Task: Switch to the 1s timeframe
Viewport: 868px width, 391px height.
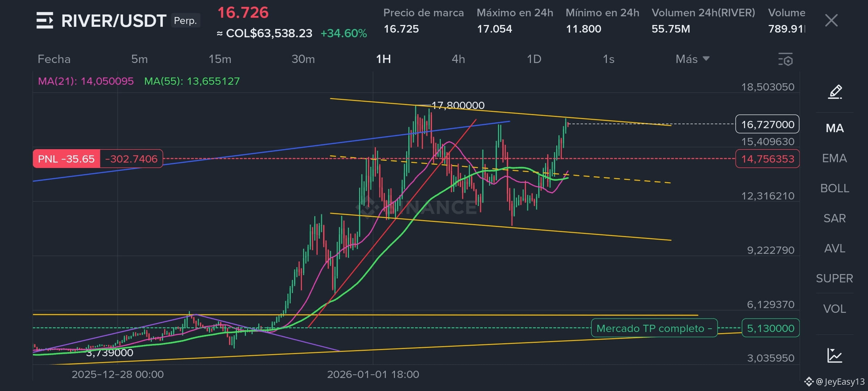Action: [x=609, y=59]
